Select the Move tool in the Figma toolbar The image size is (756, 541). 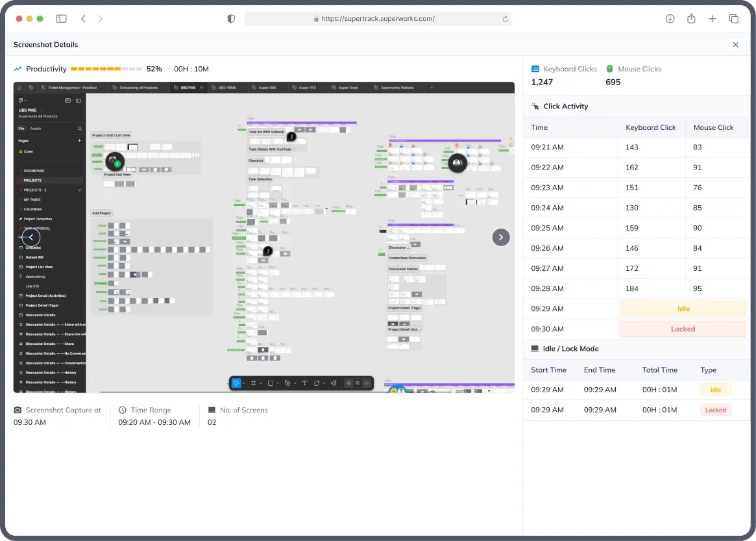pyautogui.click(x=237, y=383)
